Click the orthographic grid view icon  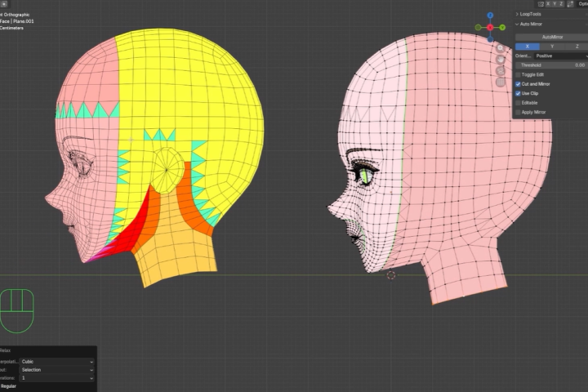pyautogui.click(x=501, y=82)
